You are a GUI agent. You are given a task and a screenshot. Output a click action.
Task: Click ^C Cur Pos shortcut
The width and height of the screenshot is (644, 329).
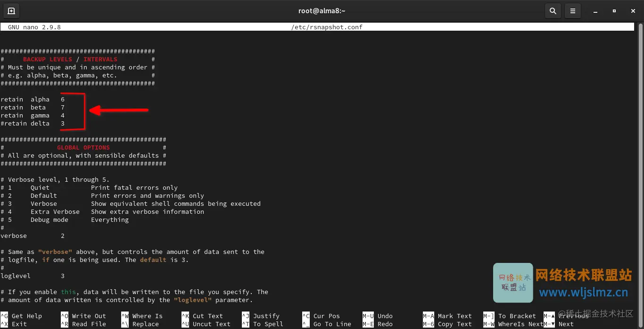click(x=321, y=316)
